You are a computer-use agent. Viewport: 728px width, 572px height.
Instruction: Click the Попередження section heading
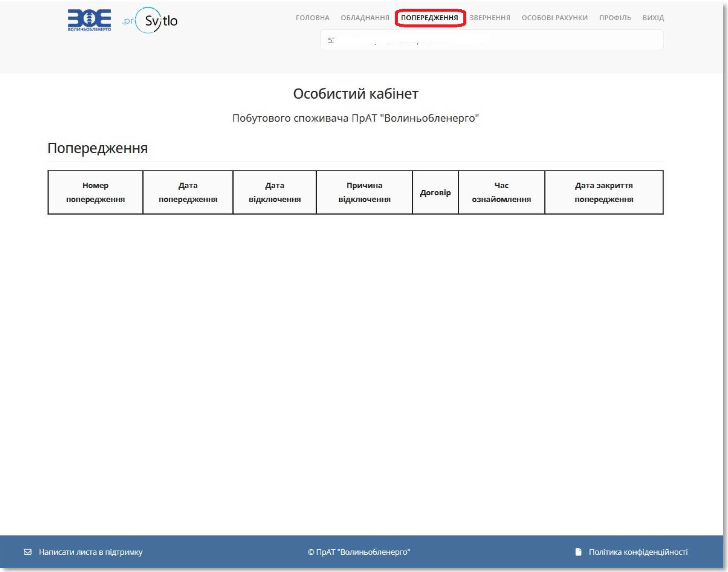98,148
